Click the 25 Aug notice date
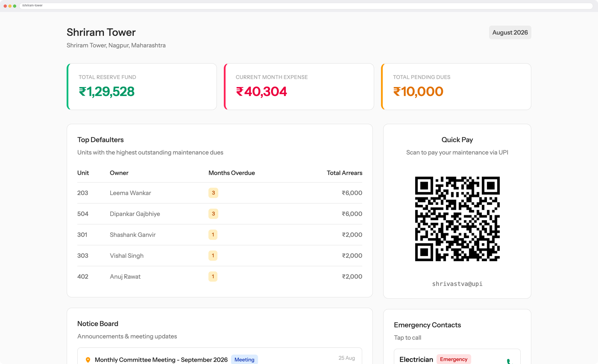The width and height of the screenshot is (598, 364). click(x=346, y=358)
